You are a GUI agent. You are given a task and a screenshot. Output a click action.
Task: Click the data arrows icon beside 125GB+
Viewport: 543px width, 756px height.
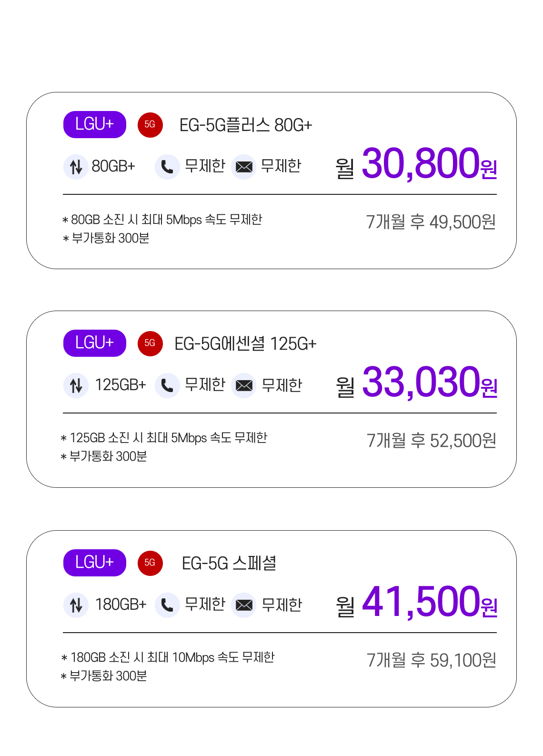[76, 385]
